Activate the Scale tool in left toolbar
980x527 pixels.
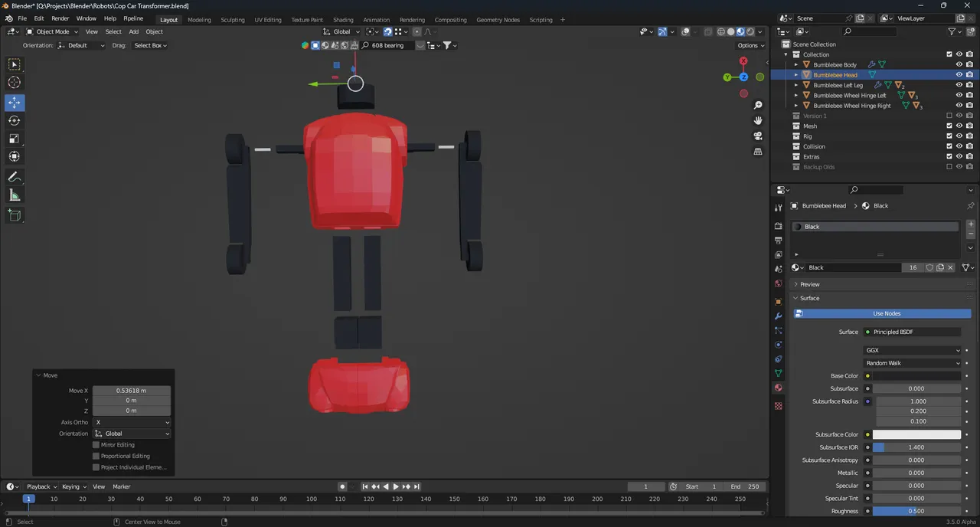[15, 139]
